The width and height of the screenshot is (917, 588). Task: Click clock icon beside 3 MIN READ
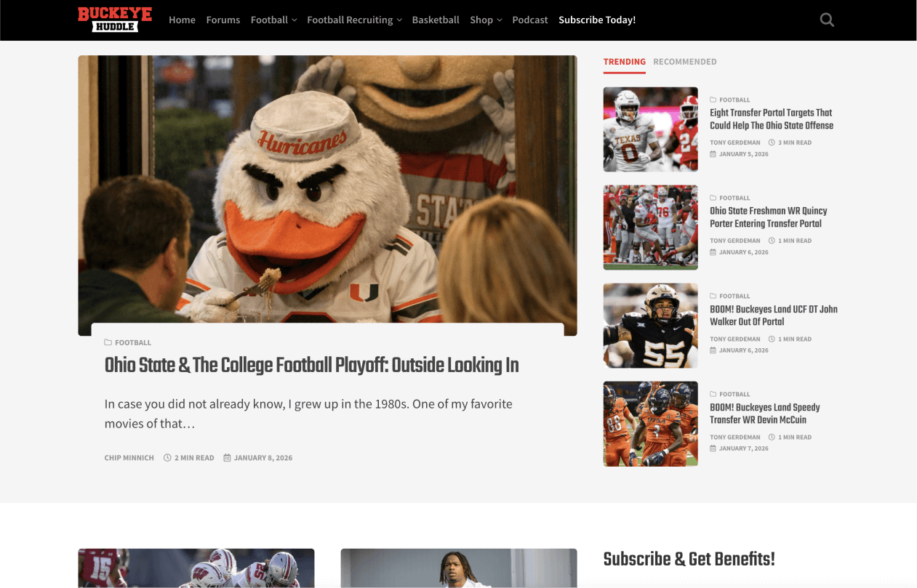(x=772, y=142)
